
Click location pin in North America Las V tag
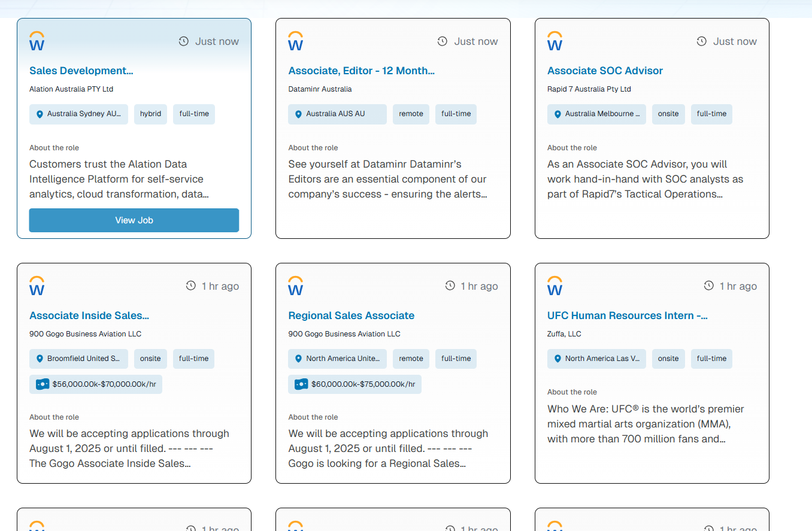coord(558,359)
